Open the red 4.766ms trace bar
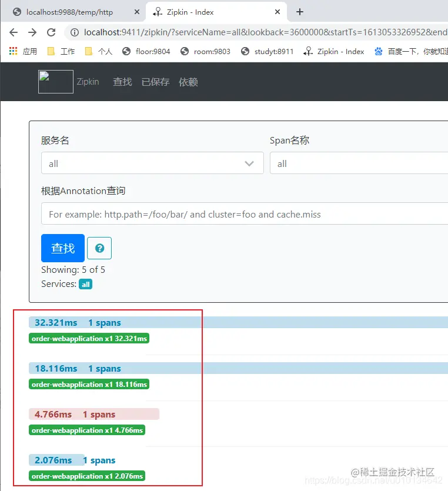The width and height of the screenshot is (448, 491). 94,414
